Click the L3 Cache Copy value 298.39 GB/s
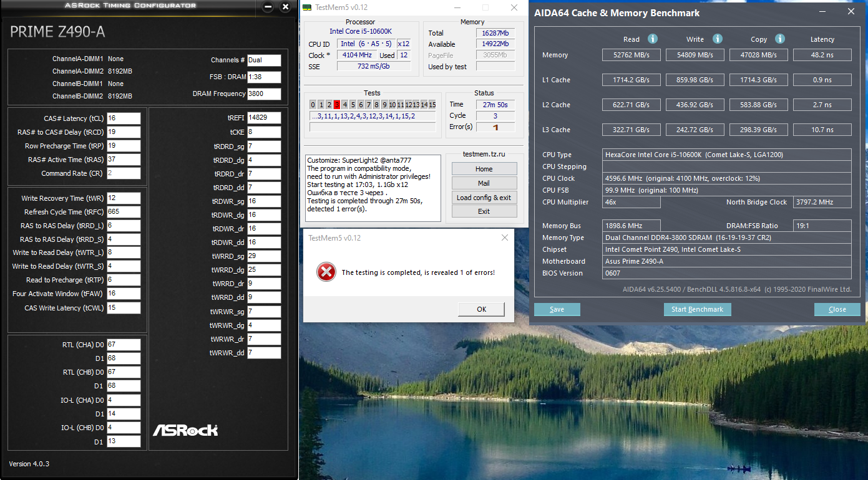The width and height of the screenshot is (868, 480). [x=759, y=130]
